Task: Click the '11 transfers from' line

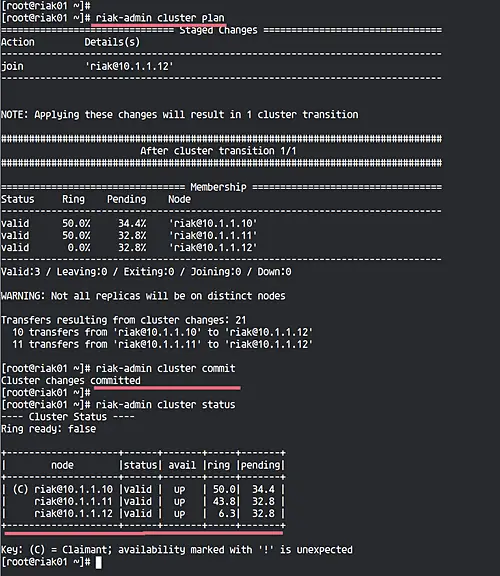Action: 162,345
